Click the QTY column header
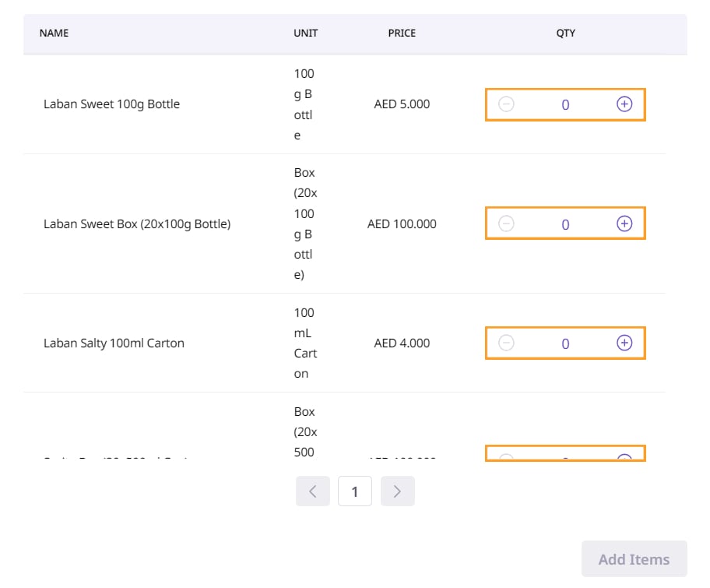 coord(565,33)
